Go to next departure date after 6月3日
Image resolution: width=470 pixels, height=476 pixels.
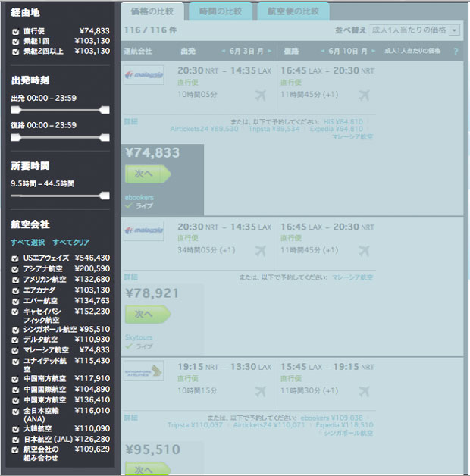tap(269, 51)
